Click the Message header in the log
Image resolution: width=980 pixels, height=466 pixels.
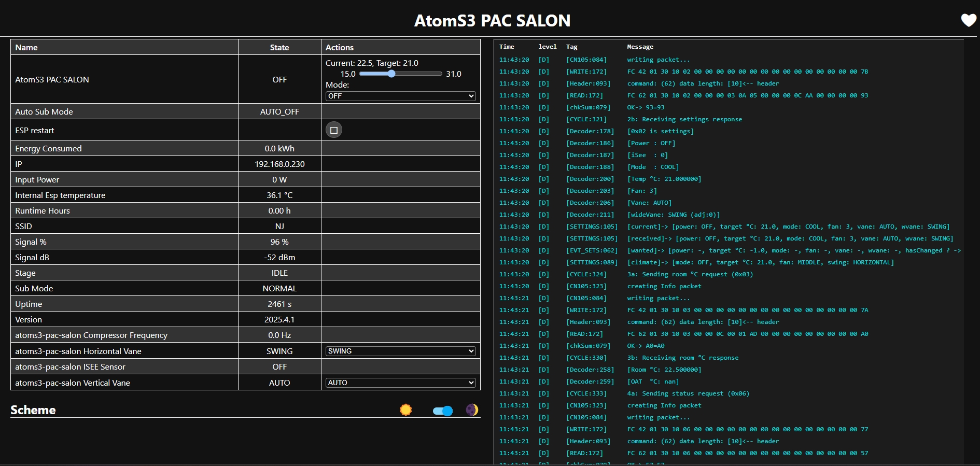click(x=640, y=47)
